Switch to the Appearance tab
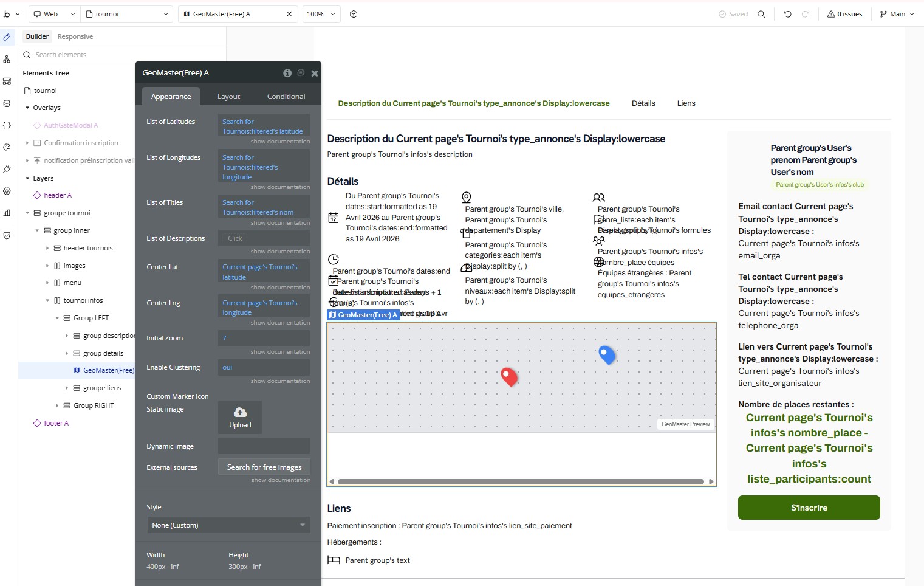Image resolution: width=924 pixels, height=586 pixels. tap(171, 97)
